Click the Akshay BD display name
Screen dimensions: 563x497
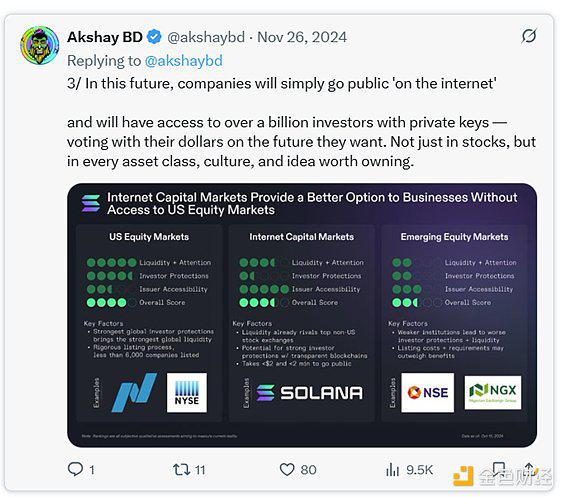[x=105, y=37]
